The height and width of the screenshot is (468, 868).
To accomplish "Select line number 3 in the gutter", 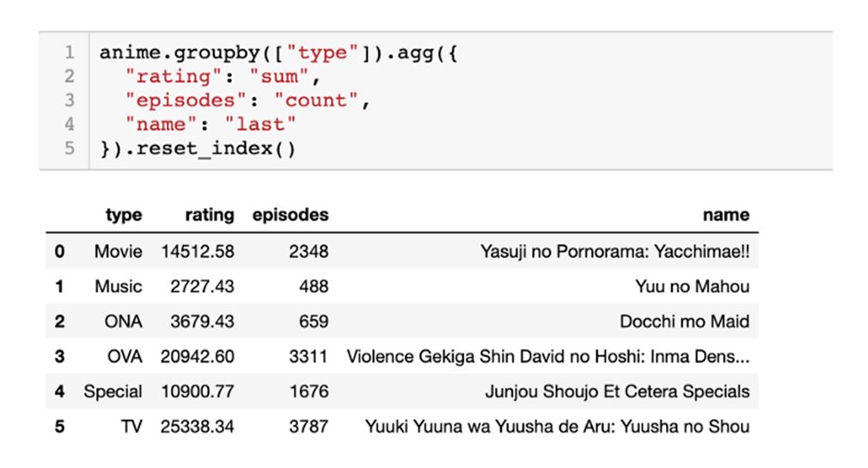I will coord(70,100).
